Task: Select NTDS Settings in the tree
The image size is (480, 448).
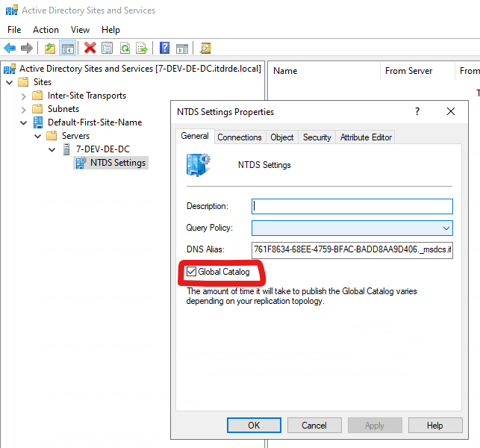Action: pos(118,163)
